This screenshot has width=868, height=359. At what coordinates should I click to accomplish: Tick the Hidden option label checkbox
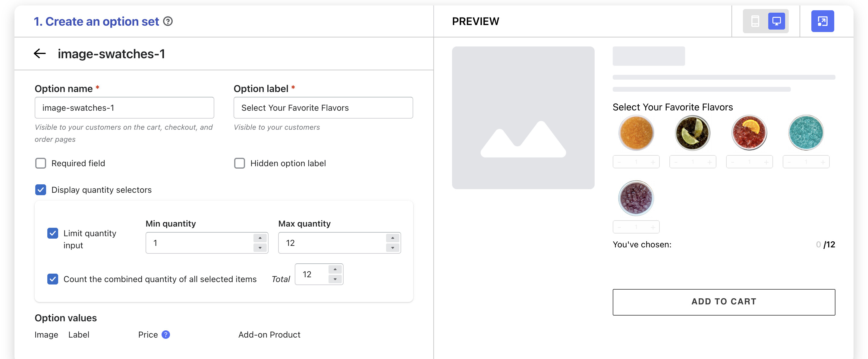pyautogui.click(x=240, y=163)
